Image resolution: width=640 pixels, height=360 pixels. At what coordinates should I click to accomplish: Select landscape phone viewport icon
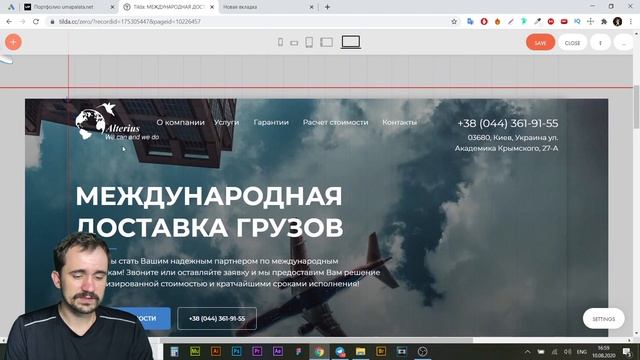pos(294,43)
